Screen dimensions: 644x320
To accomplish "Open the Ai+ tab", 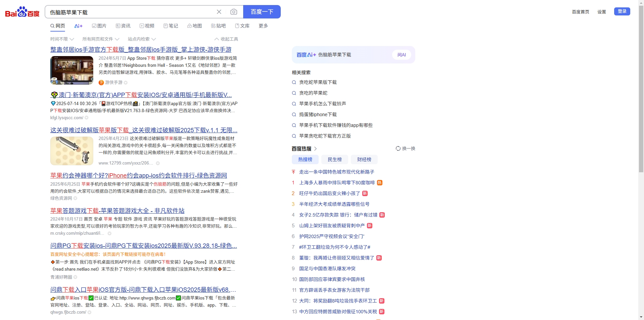I will click(78, 26).
